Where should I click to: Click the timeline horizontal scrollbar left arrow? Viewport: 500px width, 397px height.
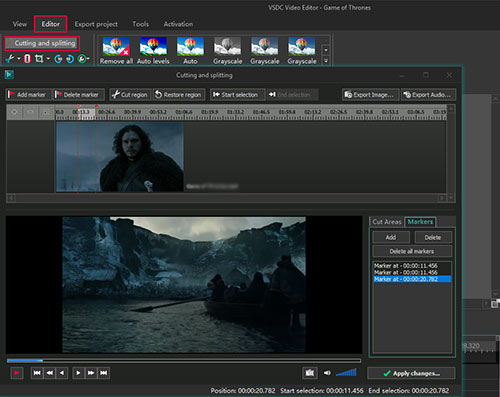click(11, 198)
